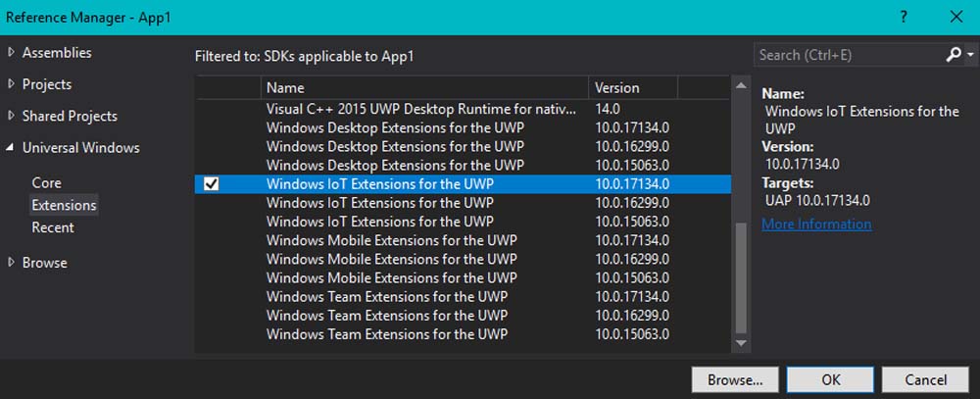Screen dimensions: 980x399
Task: Open the More Information link
Action: tap(816, 224)
